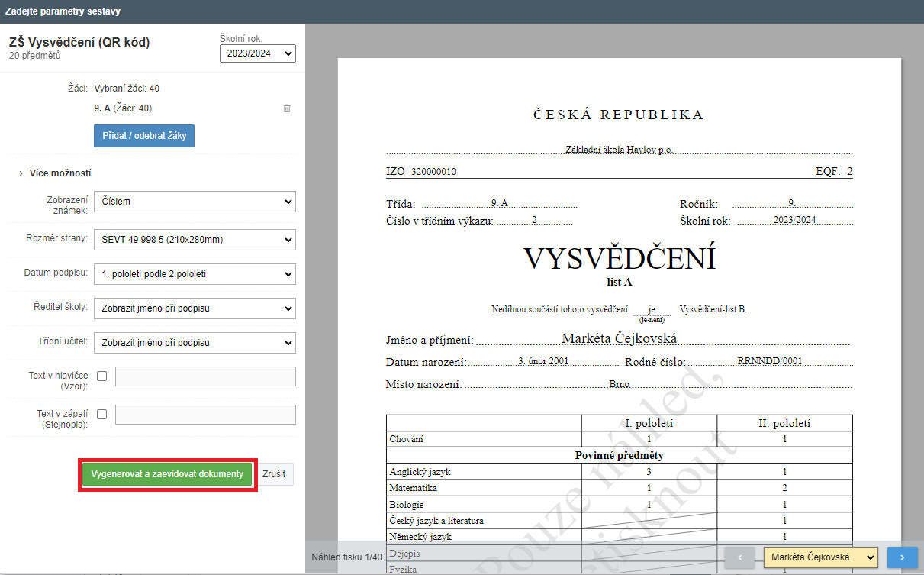Click the 20 předmětů subtitle
Viewport: 924px width, 575px height.
point(35,56)
